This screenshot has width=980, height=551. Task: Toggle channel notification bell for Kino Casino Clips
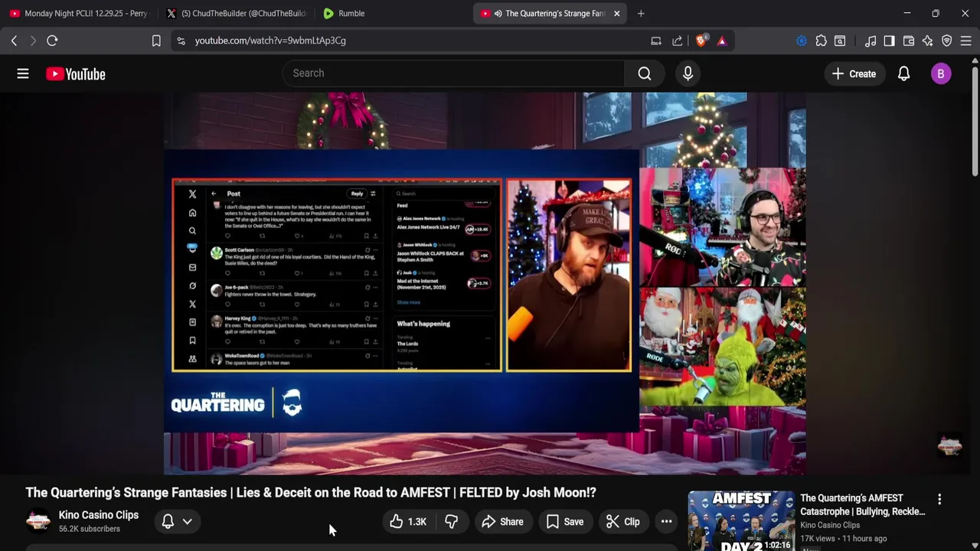168,522
